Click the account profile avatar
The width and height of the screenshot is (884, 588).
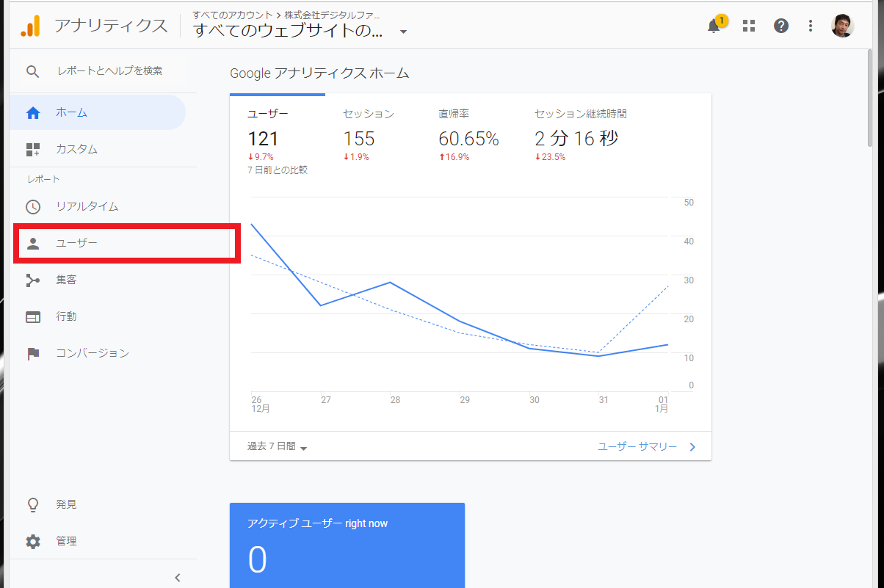pos(843,26)
